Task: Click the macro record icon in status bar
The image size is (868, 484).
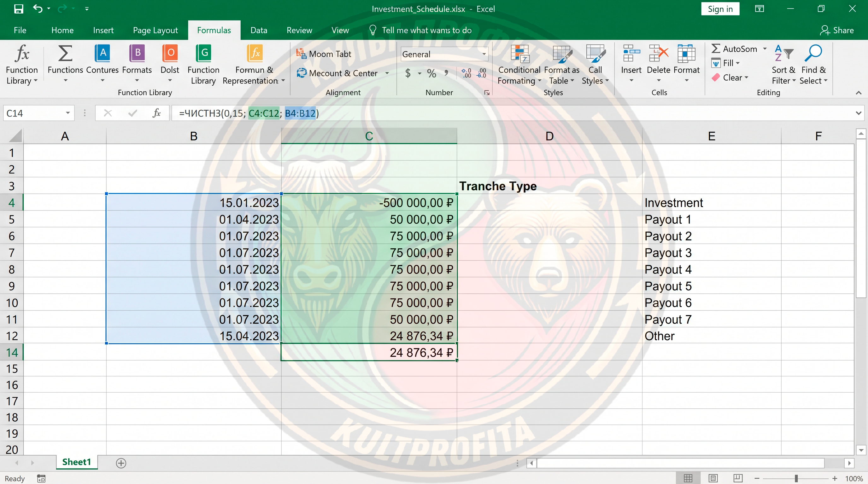Action: click(x=41, y=478)
